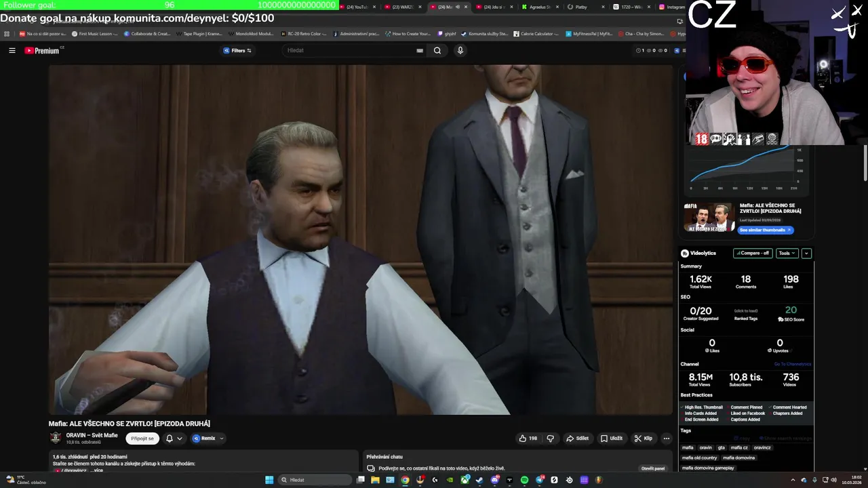
Task: Open Telegram from taskbar
Action: tap(539, 480)
